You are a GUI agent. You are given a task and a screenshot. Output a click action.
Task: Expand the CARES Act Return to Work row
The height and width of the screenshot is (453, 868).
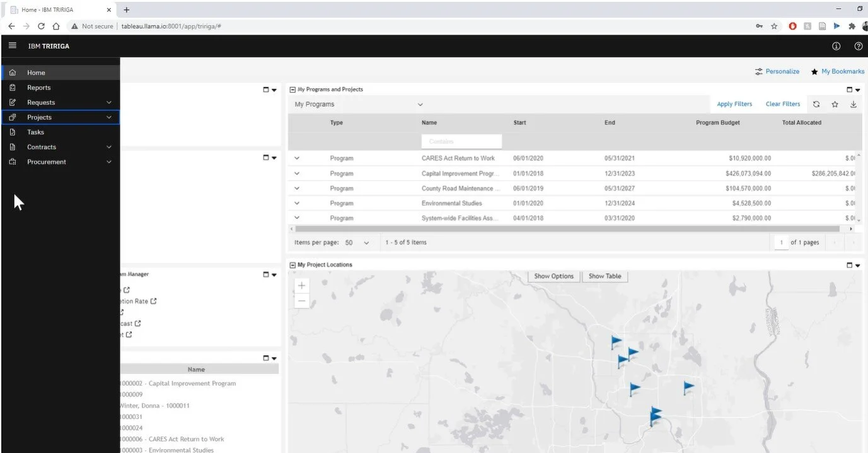[x=296, y=158]
